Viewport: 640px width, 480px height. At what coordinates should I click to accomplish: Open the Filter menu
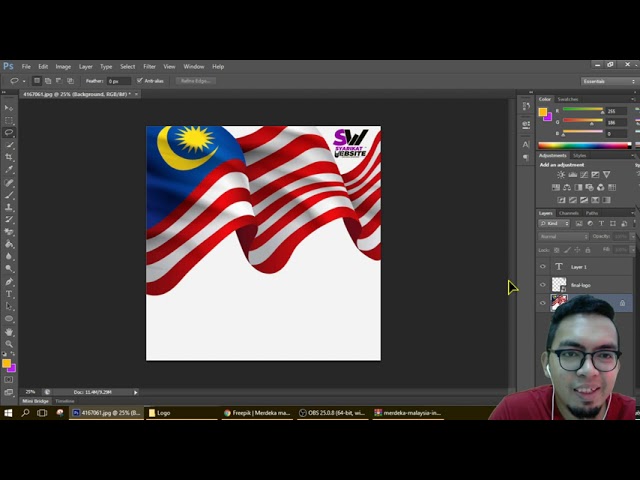[149, 67]
